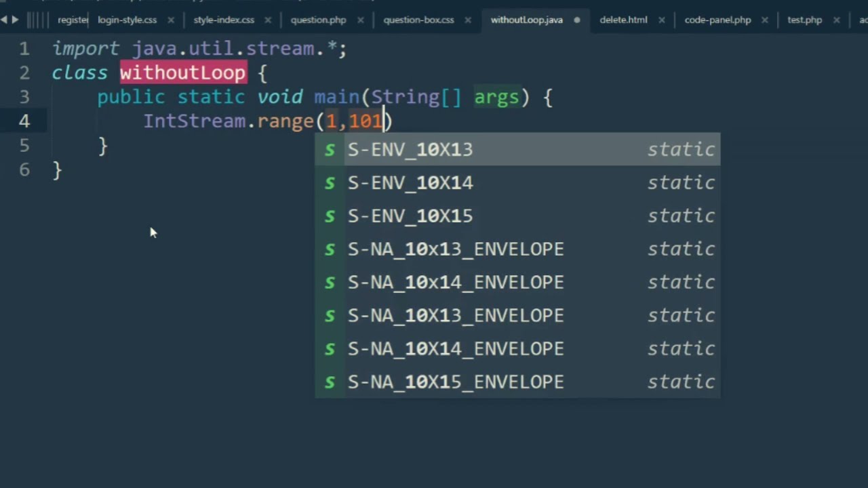The height and width of the screenshot is (488, 868).
Task: Click the public keyword on line 3
Action: 131,97
